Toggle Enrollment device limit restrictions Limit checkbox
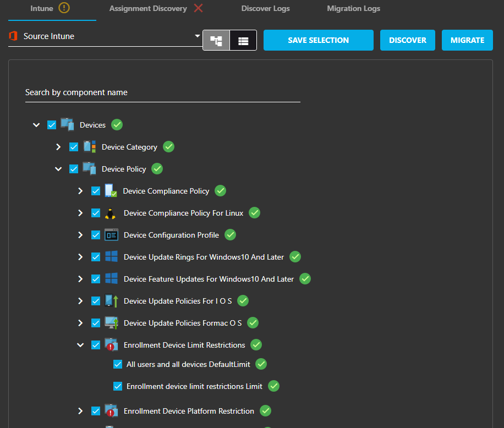This screenshot has width=504, height=428. tap(118, 386)
